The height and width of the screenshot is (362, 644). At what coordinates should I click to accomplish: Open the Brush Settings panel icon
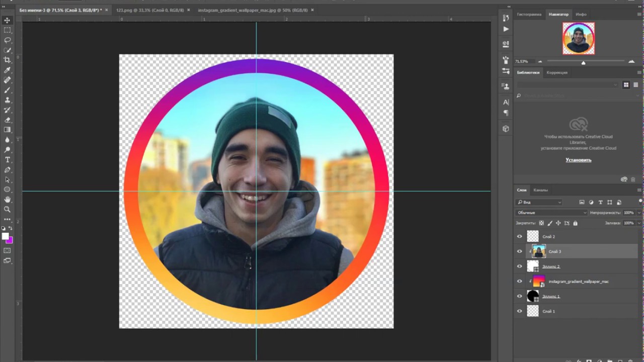[x=506, y=71]
